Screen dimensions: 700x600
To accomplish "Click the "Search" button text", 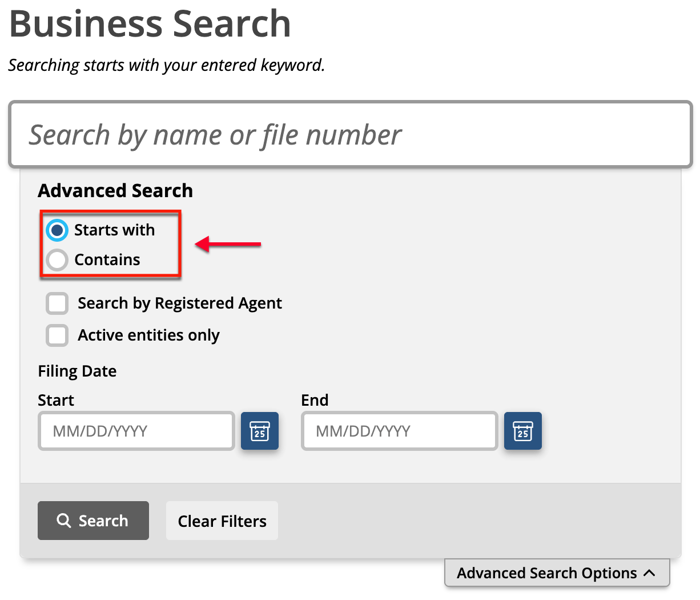I will click(x=103, y=521).
